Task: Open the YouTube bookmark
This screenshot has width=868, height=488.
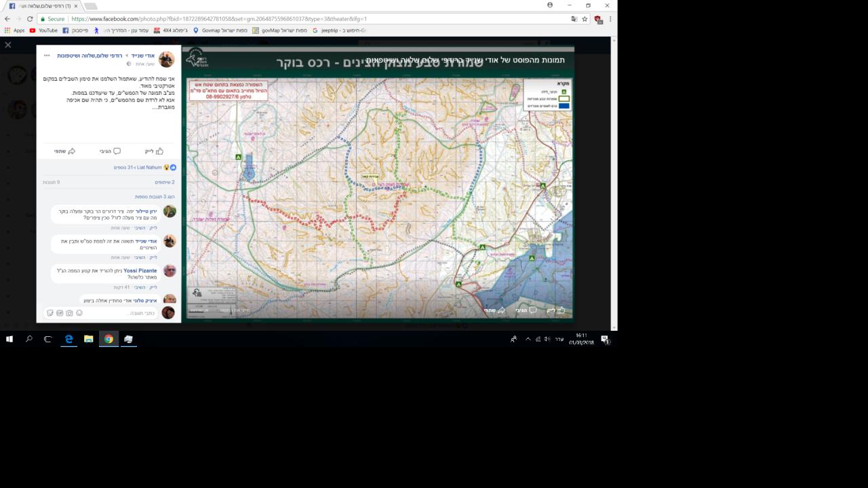Action: [43, 30]
